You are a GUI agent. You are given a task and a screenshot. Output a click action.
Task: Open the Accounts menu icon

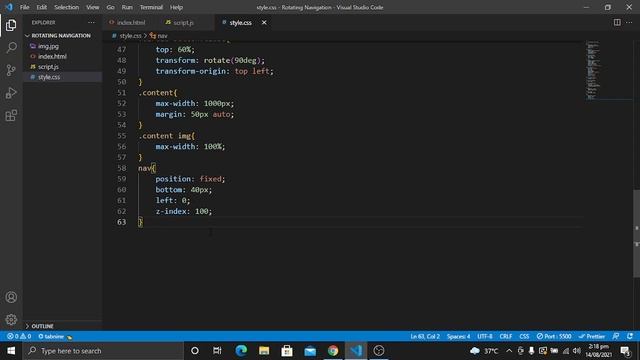[11, 297]
